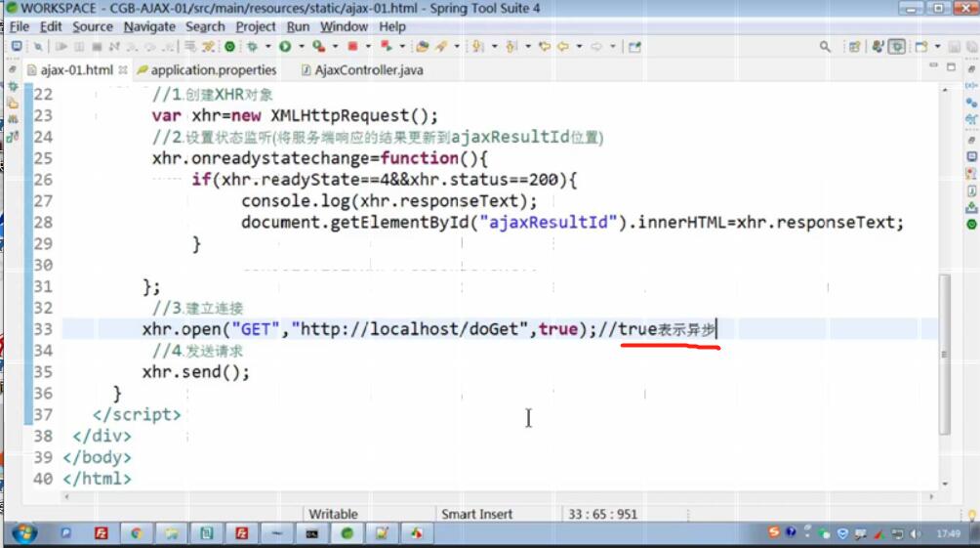Toggle the Terminate debug button
The height and width of the screenshot is (548, 980).
click(97, 46)
